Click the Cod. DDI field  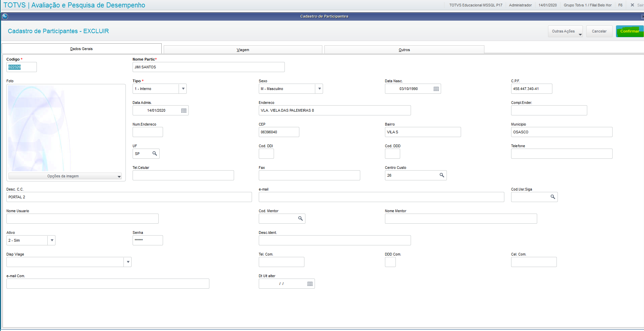(x=266, y=154)
